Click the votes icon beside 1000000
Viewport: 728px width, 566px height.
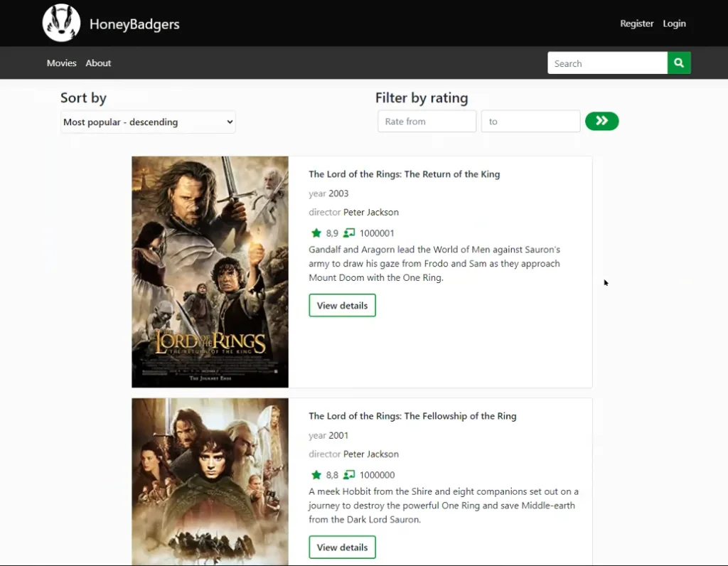click(349, 475)
